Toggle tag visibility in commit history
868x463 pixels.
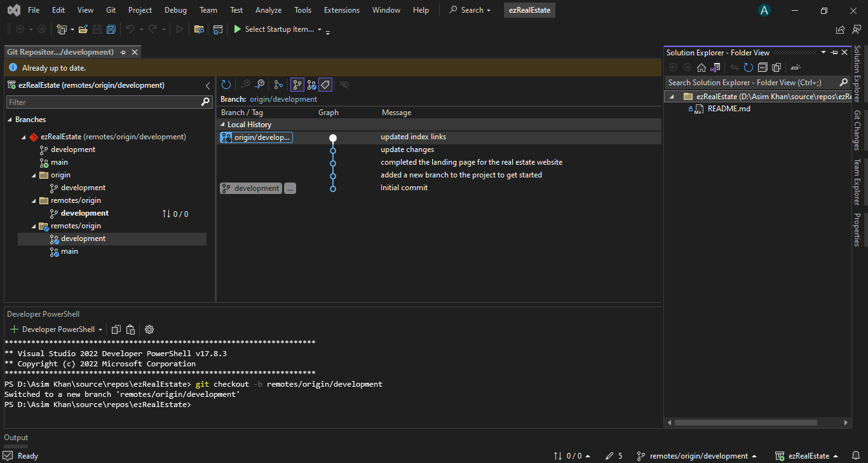[x=325, y=84]
